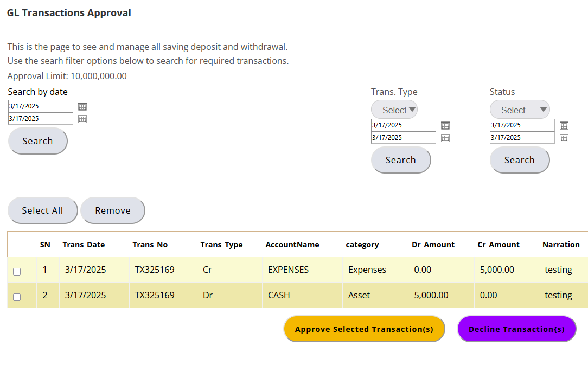Focus the first Search by date input field

[40, 106]
